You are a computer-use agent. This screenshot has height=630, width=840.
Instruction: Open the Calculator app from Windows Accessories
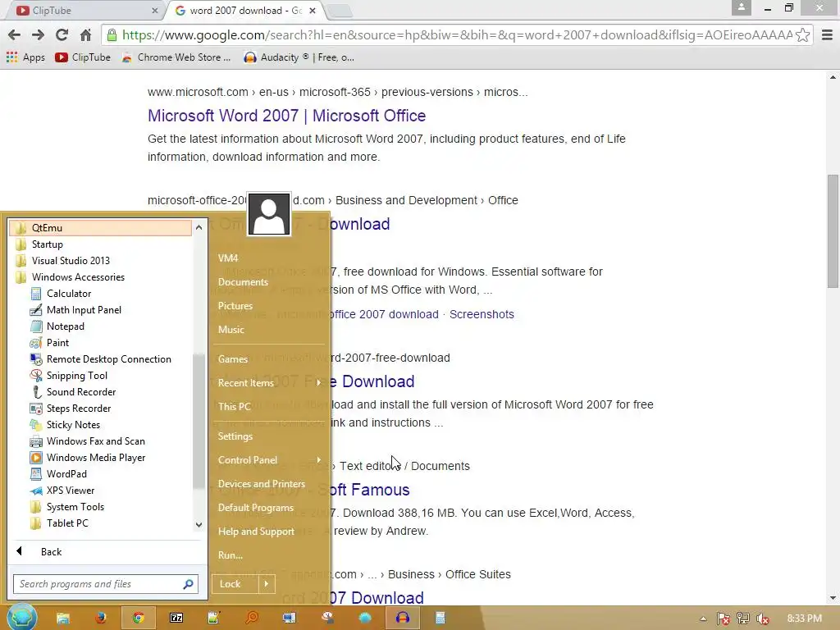point(69,294)
